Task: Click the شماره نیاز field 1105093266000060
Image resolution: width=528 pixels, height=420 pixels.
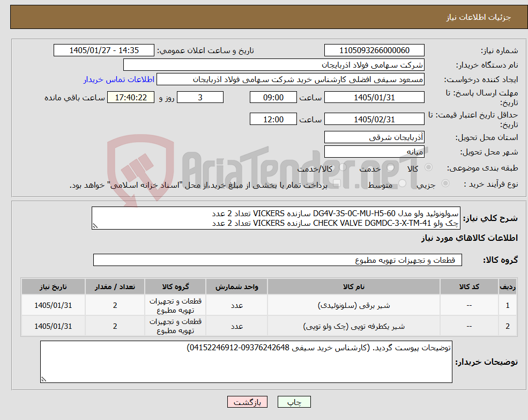Action: coord(374,50)
